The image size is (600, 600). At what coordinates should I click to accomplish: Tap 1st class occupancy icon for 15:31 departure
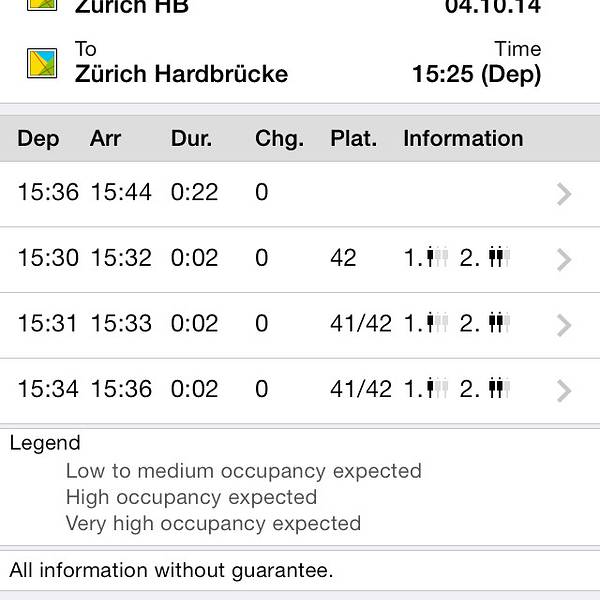click(x=436, y=323)
